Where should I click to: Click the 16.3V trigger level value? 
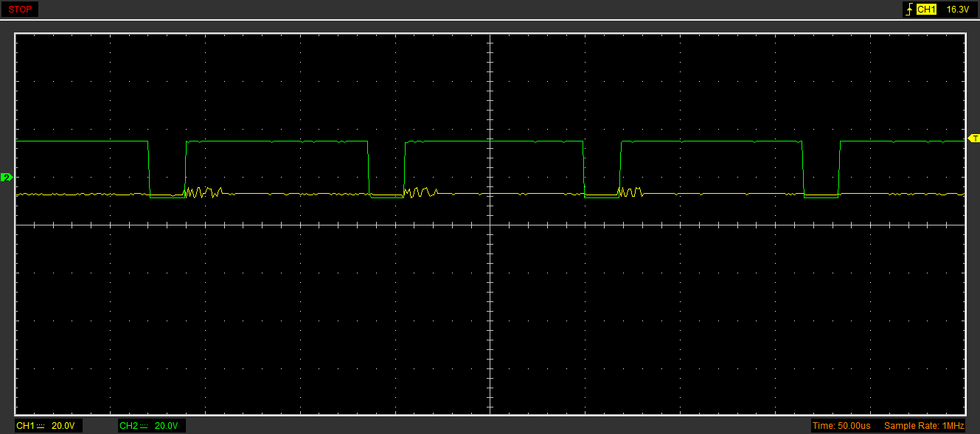coord(957,10)
